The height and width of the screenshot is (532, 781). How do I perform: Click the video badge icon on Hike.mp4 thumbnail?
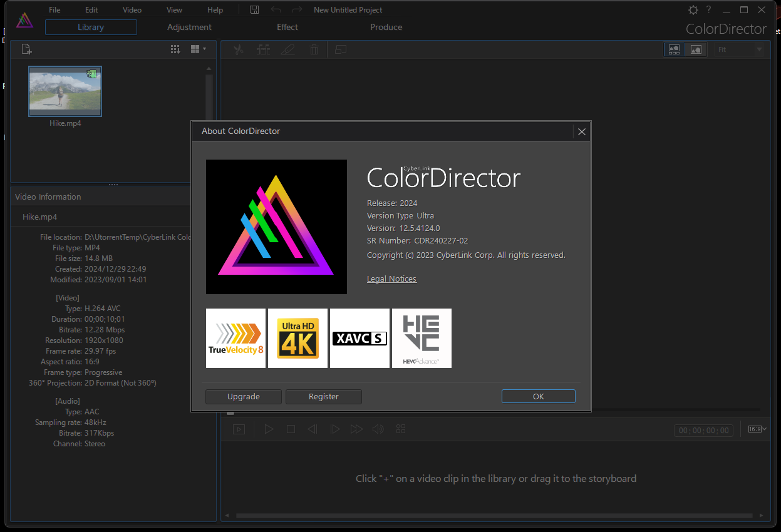(92, 74)
